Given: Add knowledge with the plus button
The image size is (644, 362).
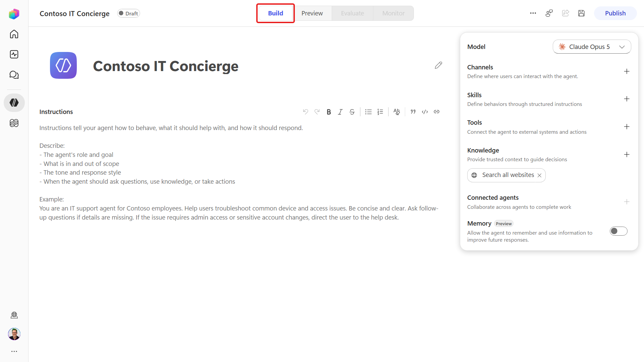Looking at the screenshot, I should point(627,155).
